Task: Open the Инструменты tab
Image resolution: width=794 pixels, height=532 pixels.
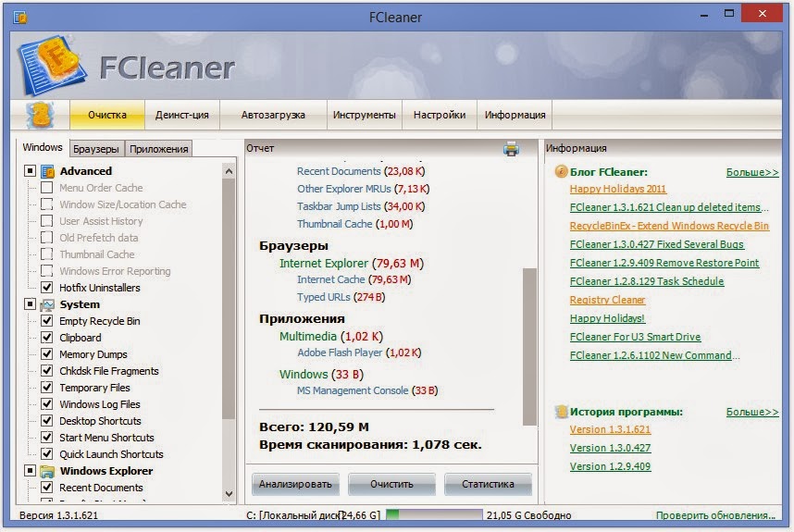Action: (364, 115)
